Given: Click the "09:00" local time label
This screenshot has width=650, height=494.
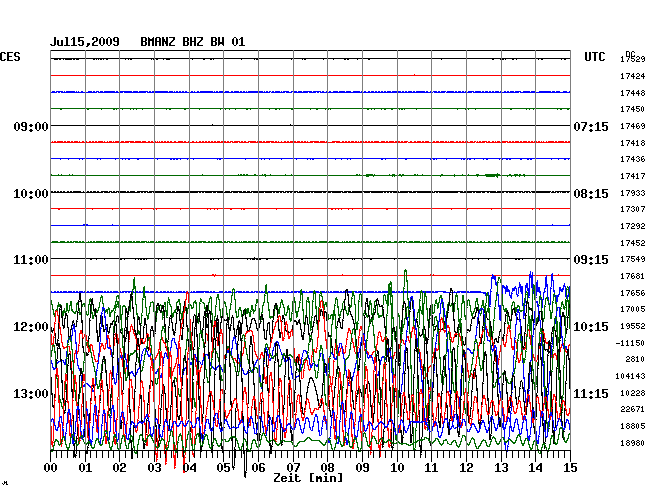Looking at the screenshot, I should (31, 126).
